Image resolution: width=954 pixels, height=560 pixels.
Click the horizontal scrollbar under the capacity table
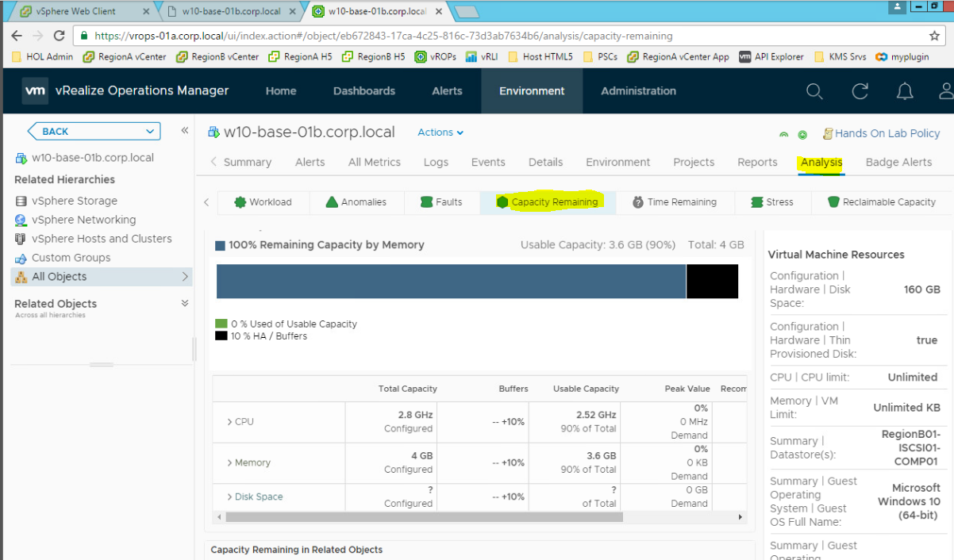425,516
